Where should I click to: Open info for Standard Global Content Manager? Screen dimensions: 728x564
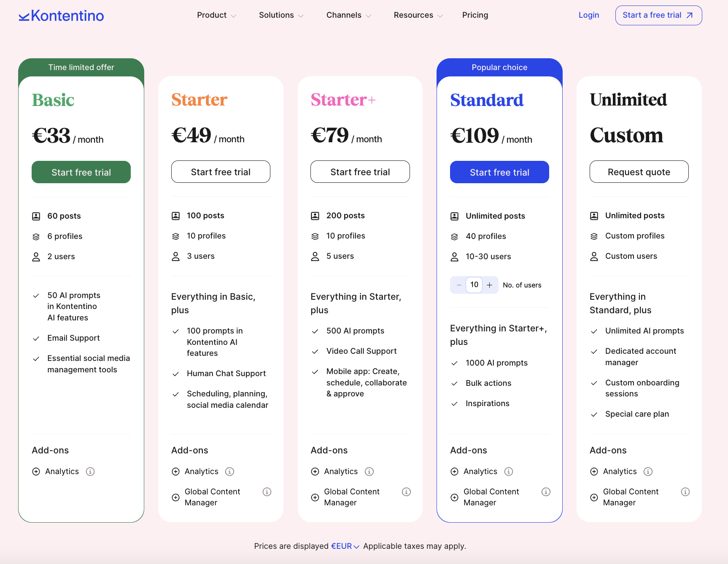coord(546,492)
